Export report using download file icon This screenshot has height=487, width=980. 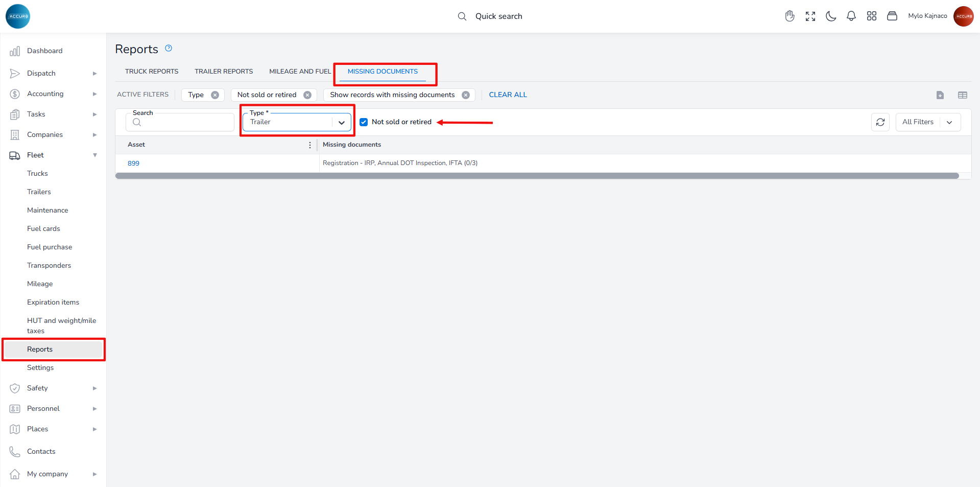point(940,95)
